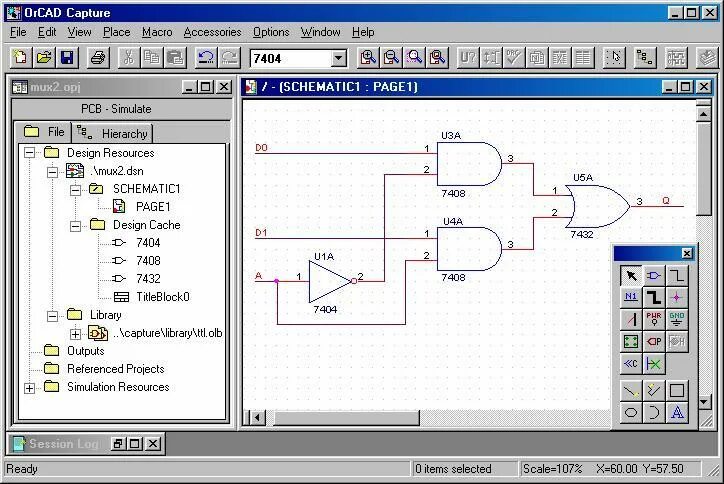Open the Macro menu

[x=157, y=32]
